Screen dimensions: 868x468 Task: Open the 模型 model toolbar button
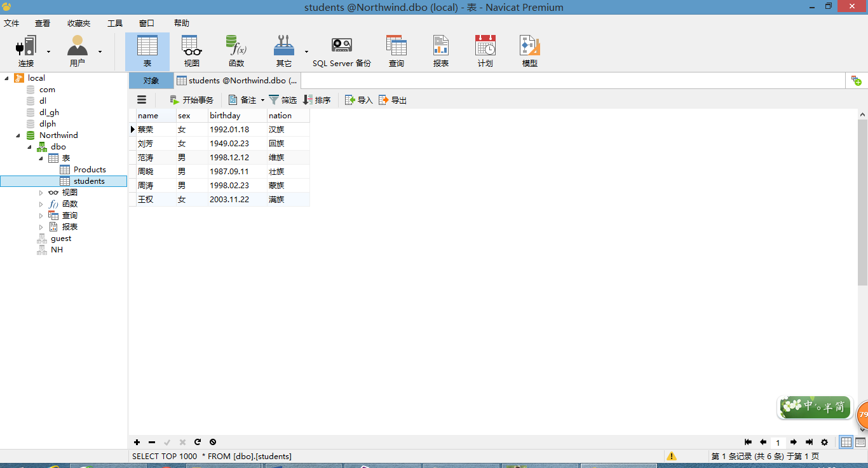point(530,52)
